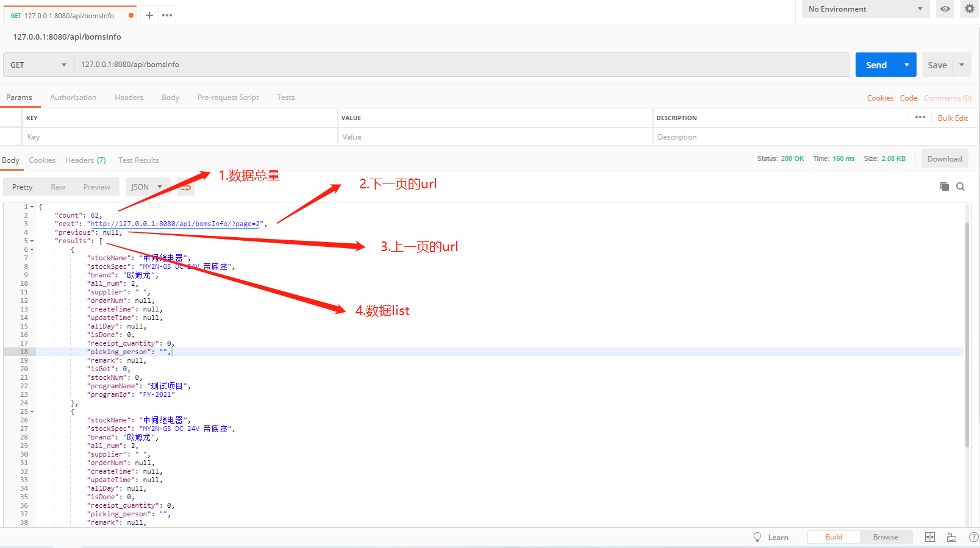Switch to the Authorization tab
Screen dimensions: 980x548
pos(73,98)
